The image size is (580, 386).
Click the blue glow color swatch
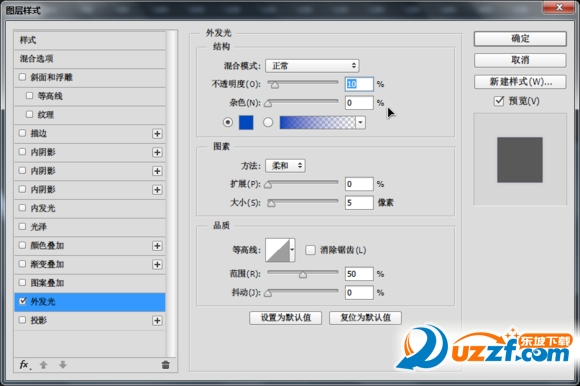click(x=246, y=122)
